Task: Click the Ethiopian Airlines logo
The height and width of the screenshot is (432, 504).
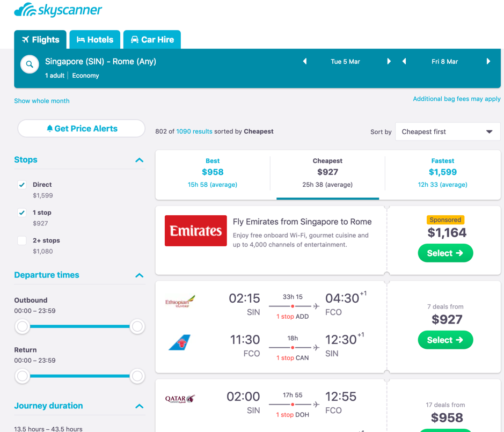Action: [x=180, y=302]
